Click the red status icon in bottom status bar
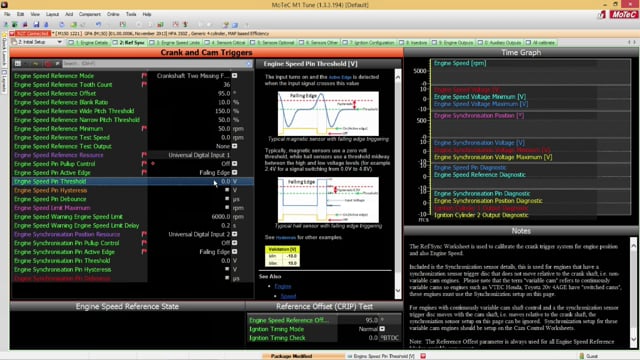Image resolution: width=640 pixels, height=360 pixels. (423, 356)
